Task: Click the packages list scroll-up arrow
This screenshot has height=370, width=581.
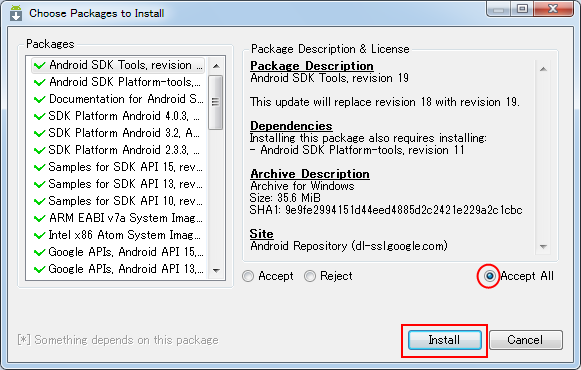Action: coord(216,66)
